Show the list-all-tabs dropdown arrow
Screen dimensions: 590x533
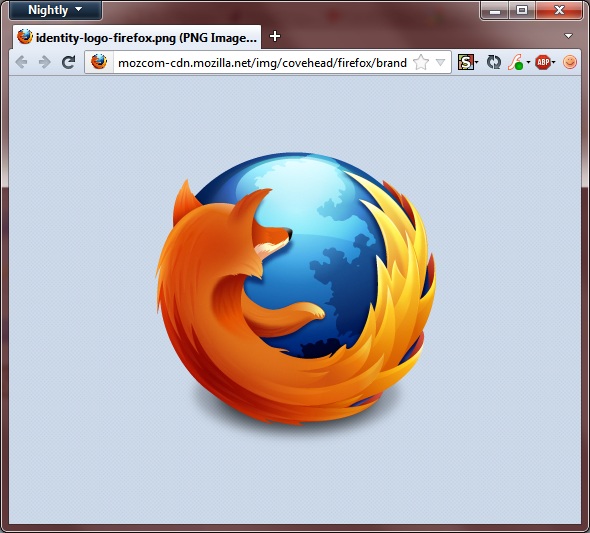[x=568, y=36]
